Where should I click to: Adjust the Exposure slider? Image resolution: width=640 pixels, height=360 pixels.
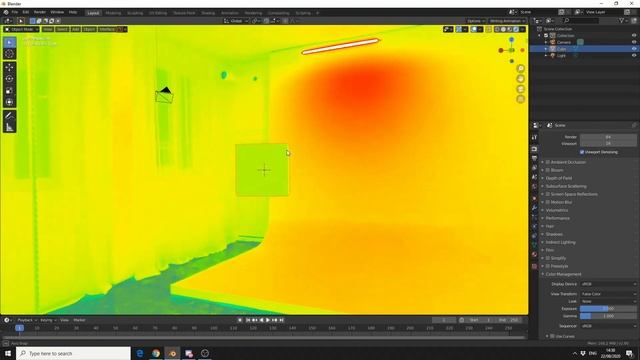[608, 309]
